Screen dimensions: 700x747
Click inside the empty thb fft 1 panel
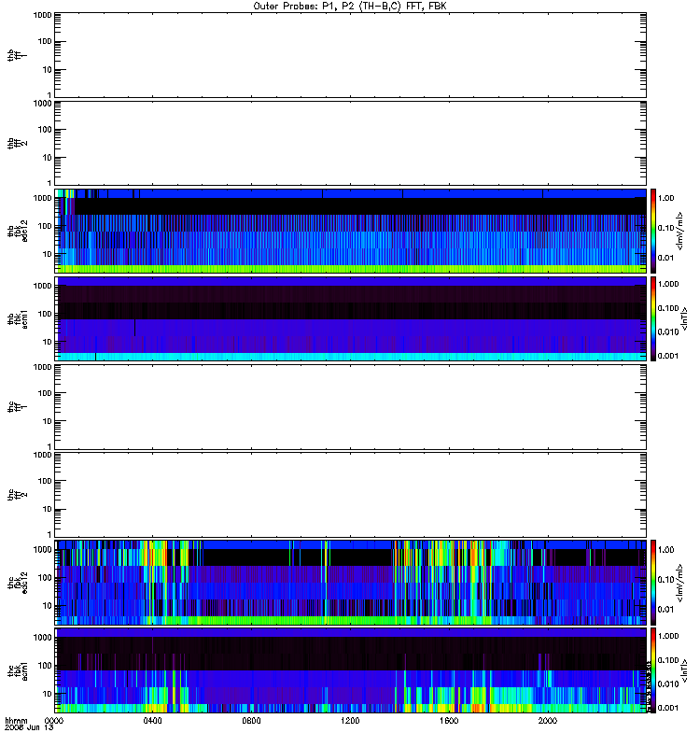pyautogui.click(x=350, y=55)
